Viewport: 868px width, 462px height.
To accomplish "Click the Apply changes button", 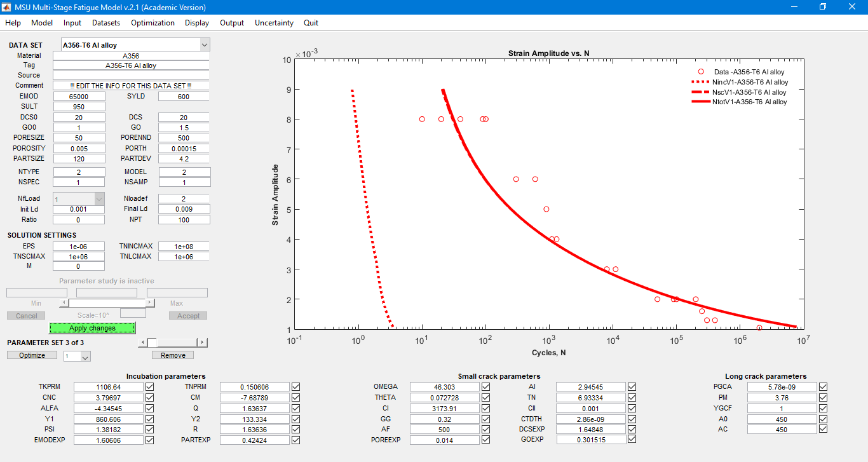I will 92,328.
